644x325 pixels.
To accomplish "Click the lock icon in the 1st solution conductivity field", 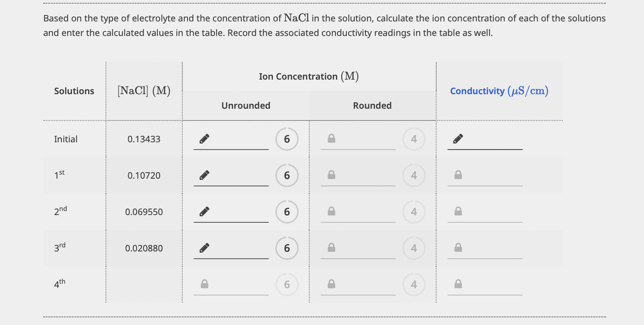I will 458,175.
